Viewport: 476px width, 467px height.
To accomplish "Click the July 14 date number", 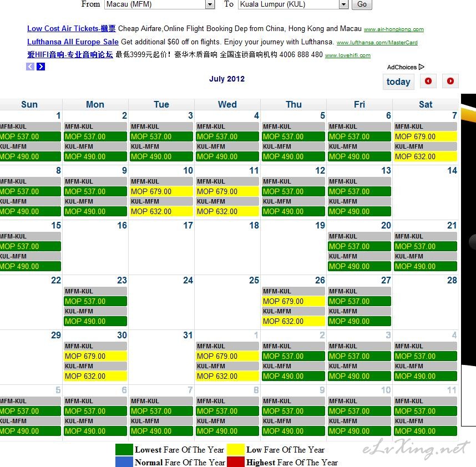I will click(x=452, y=170).
